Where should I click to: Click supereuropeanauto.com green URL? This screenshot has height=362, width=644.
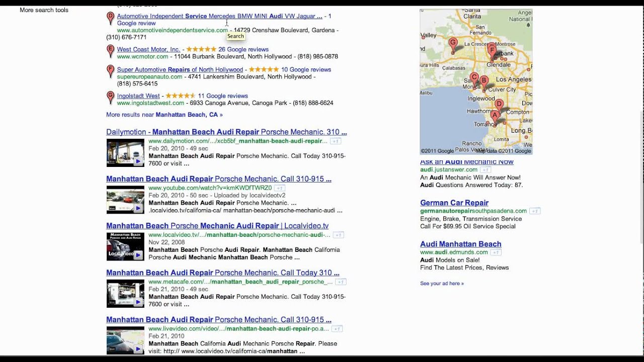pos(149,76)
